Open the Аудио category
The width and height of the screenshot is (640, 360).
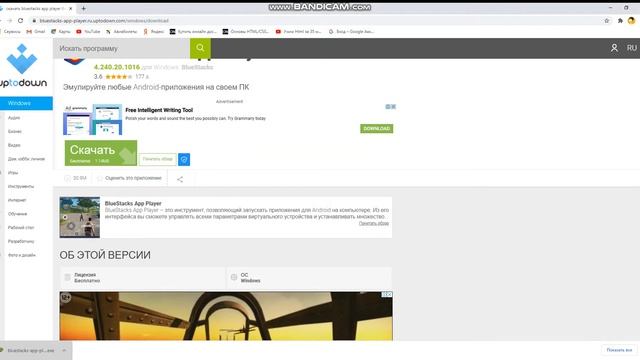(14, 118)
